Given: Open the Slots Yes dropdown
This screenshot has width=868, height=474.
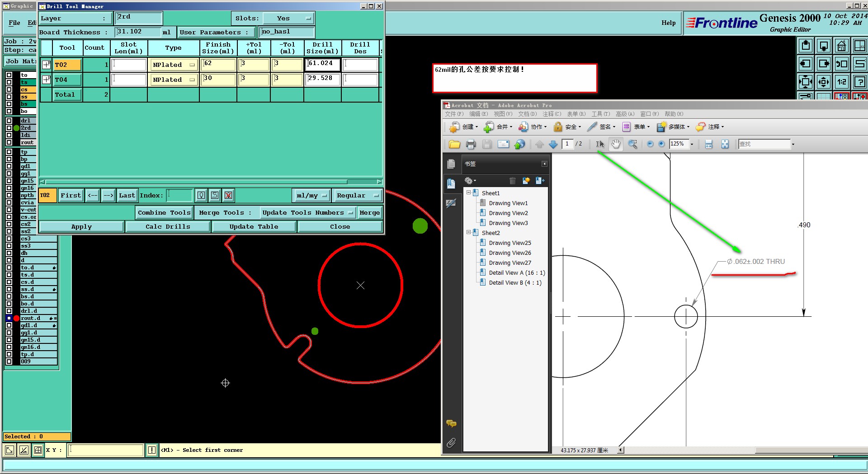Looking at the screenshot, I should click(x=288, y=19).
